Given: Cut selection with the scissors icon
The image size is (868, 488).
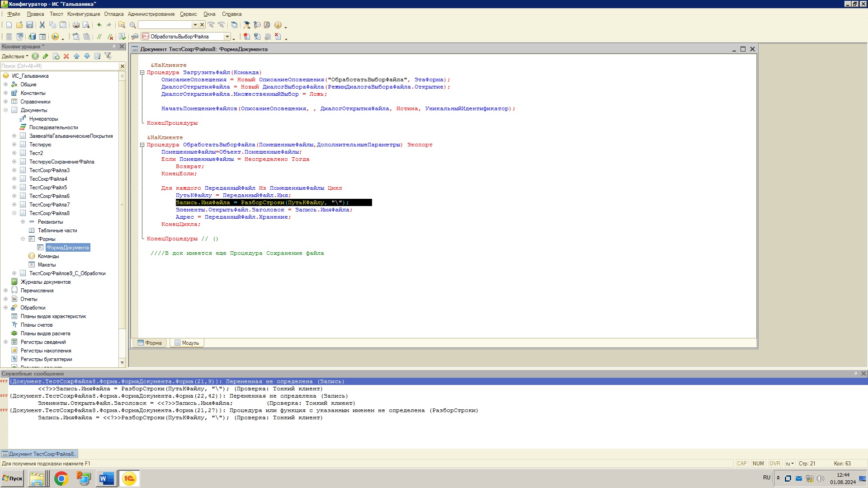Looking at the screenshot, I should coord(42,25).
